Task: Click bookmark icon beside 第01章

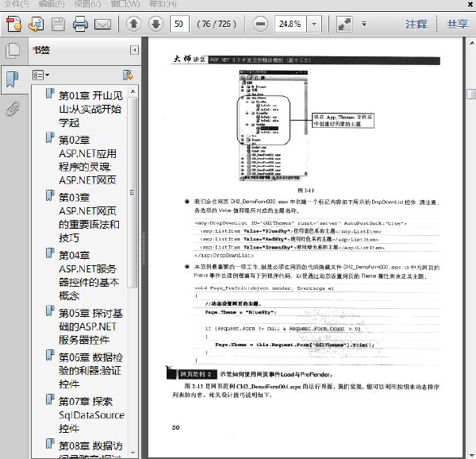Action: [50, 94]
